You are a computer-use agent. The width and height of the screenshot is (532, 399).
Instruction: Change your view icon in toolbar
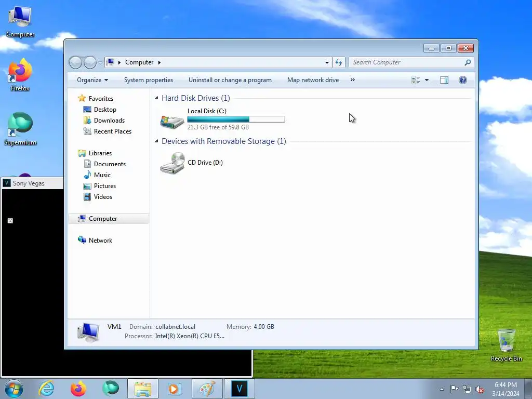coord(416,80)
